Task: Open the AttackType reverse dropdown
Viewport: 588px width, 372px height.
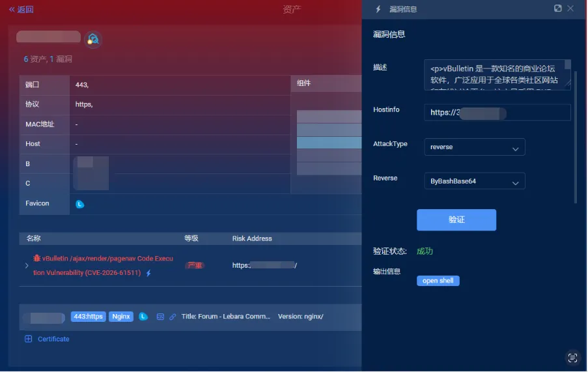Action: click(x=475, y=147)
